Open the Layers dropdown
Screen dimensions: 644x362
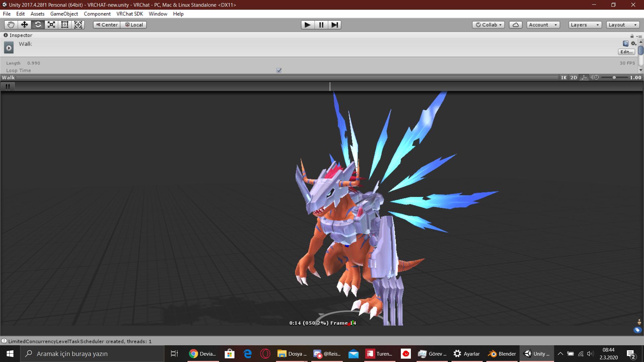tap(585, 25)
